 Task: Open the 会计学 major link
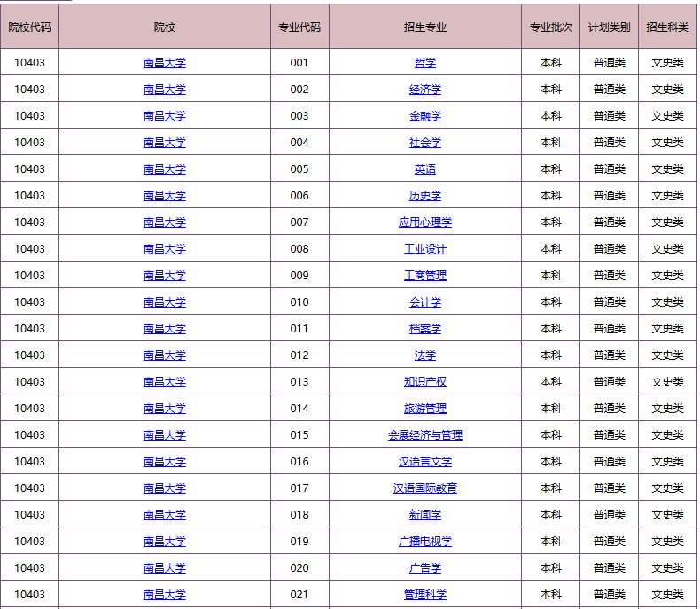pyautogui.click(x=425, y=302)
